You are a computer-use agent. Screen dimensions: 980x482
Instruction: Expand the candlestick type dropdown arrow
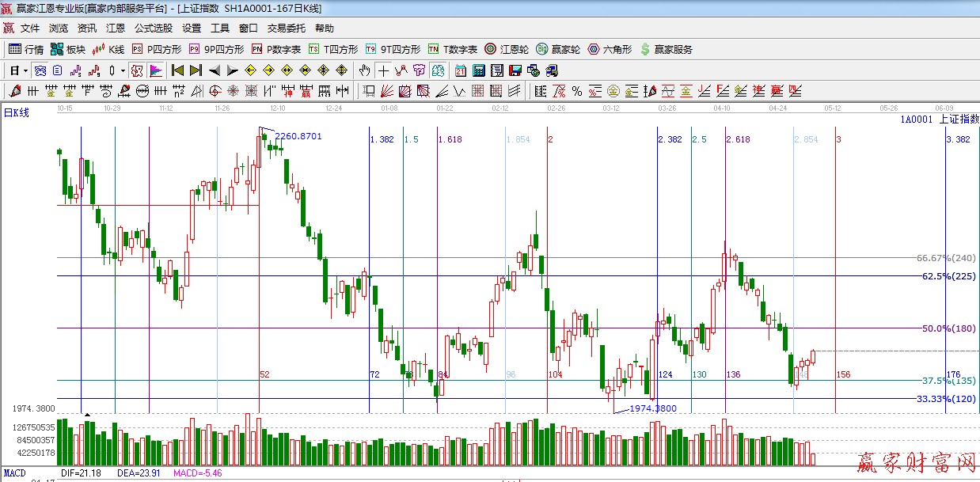coord(123,70)
